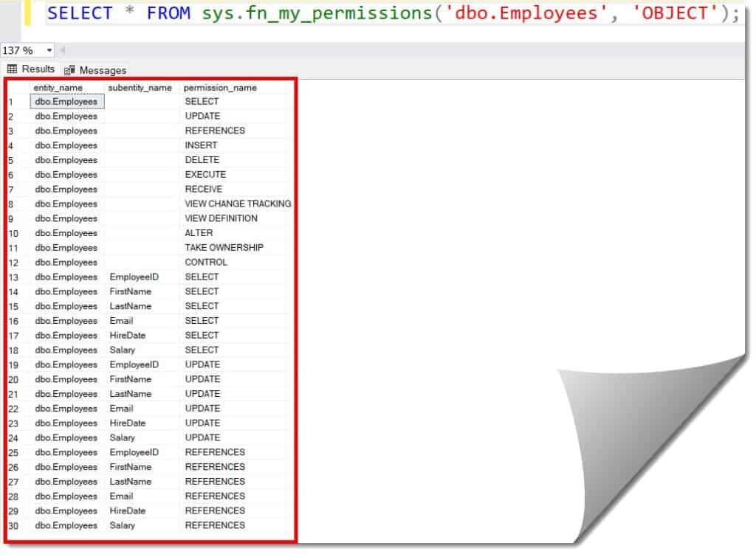This screenshot has width=756, height=554.
Task: Click the VIEW CHANGE TRACKING cell in row 8
Action: pyautogui.click(x=238, y=204)
